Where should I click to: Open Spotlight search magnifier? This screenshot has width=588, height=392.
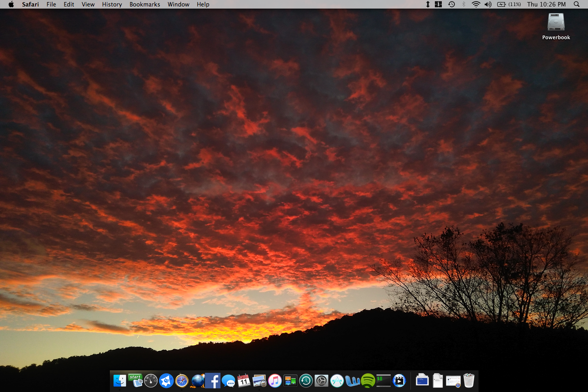click(x=577, y=4)
